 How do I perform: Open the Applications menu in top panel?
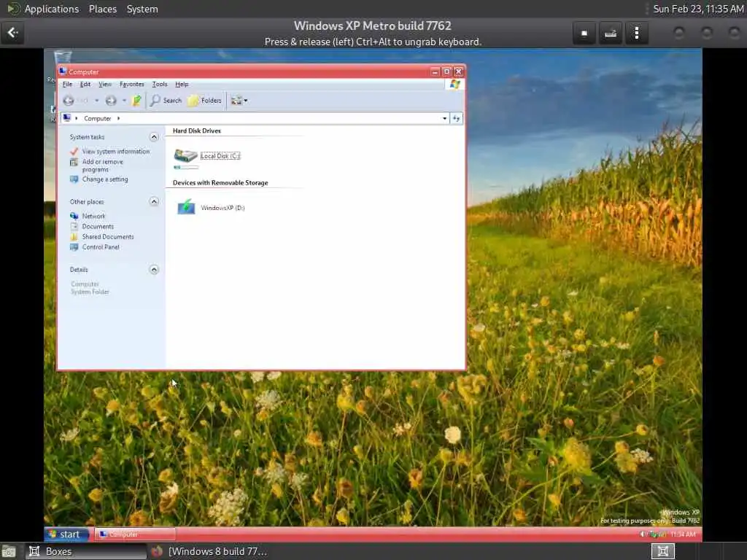(x=52, y=9)
